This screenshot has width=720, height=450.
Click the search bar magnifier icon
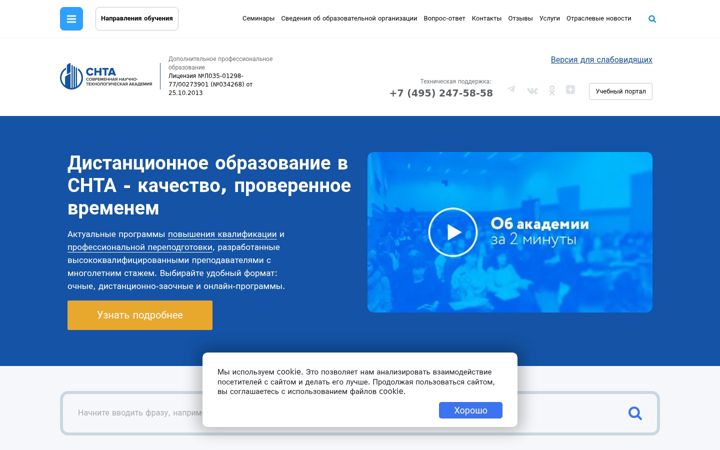point(635,413)
